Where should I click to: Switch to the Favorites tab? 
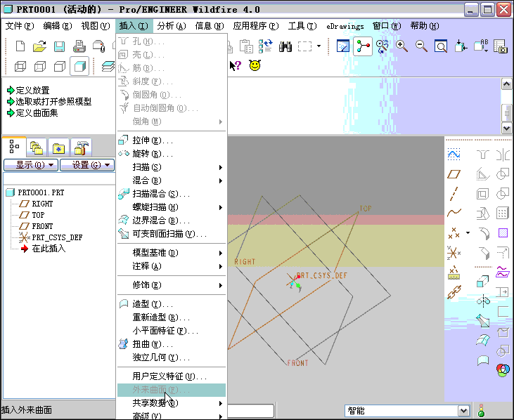point(58,148)
